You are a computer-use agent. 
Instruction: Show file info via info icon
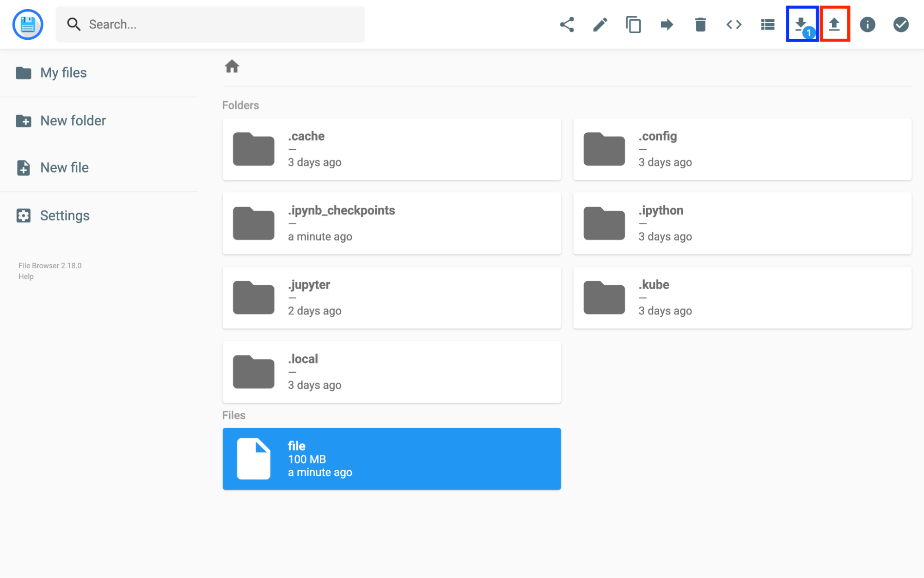click(868, 25)
